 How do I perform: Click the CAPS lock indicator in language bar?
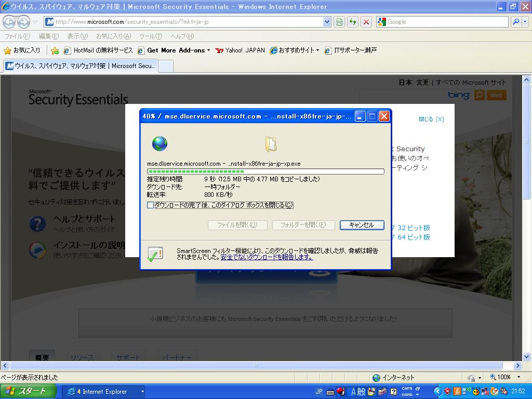click(407, 389)
